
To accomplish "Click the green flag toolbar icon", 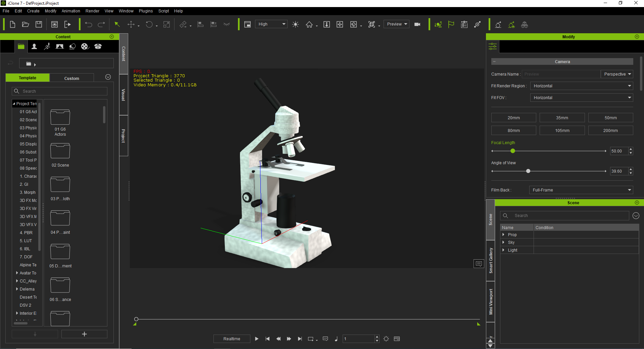I will click(x=451, y=24).
